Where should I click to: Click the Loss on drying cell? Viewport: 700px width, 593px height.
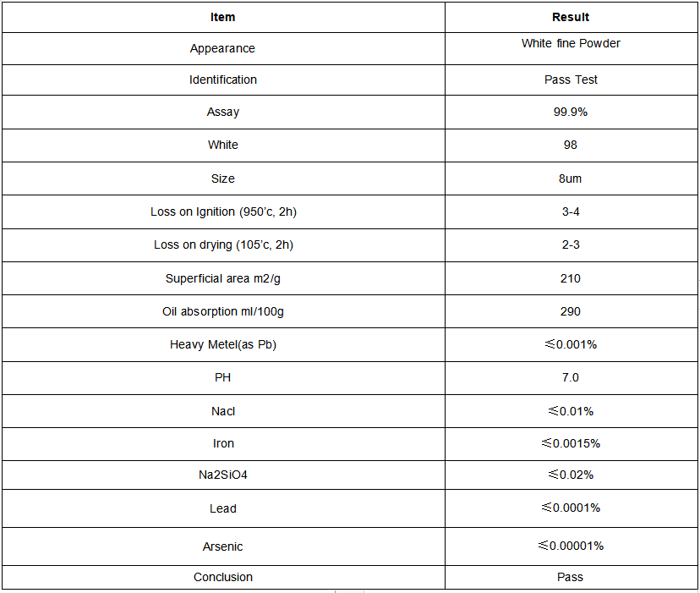click(x=223, y=244)
